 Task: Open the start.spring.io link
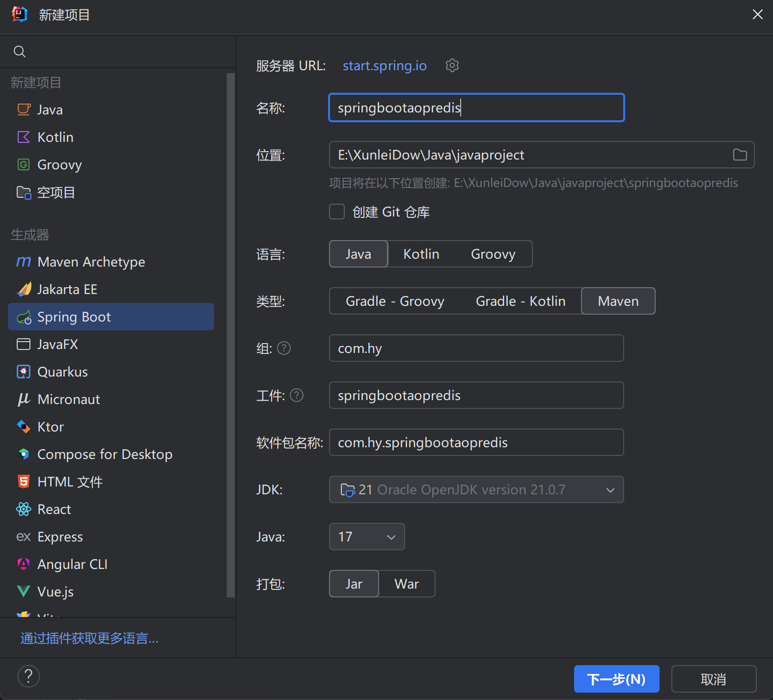(385, 65)
